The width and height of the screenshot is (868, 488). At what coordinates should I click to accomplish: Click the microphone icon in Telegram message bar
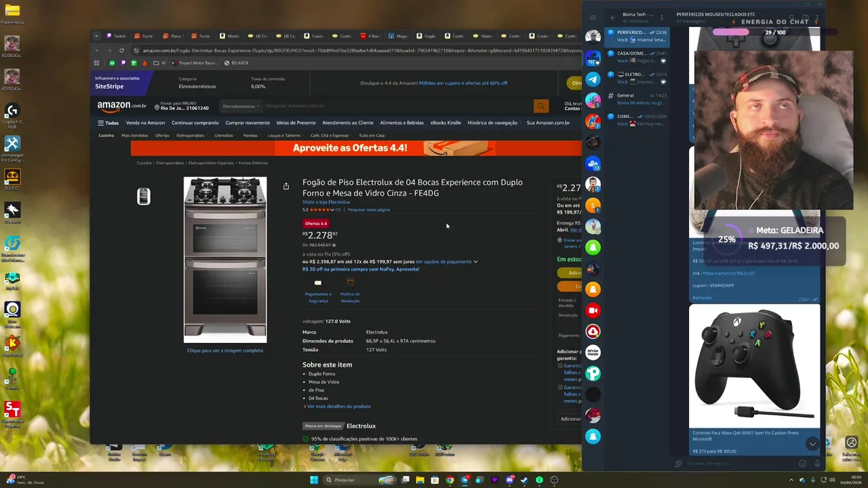[x=817, y=464]
